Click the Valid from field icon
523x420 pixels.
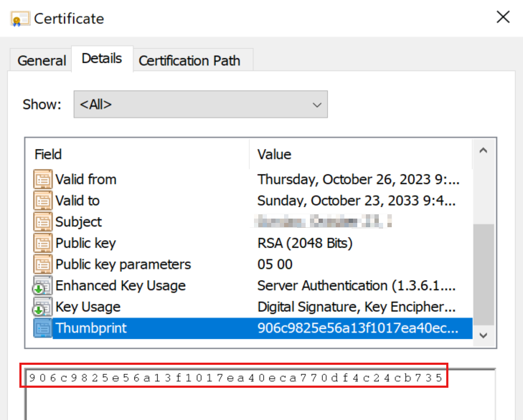click(x=43, y=179)
